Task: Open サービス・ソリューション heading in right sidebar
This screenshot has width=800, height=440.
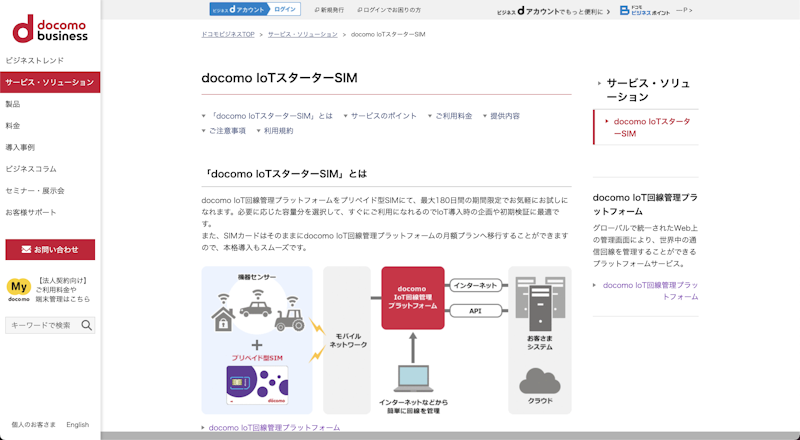Action: pos(648,90)
